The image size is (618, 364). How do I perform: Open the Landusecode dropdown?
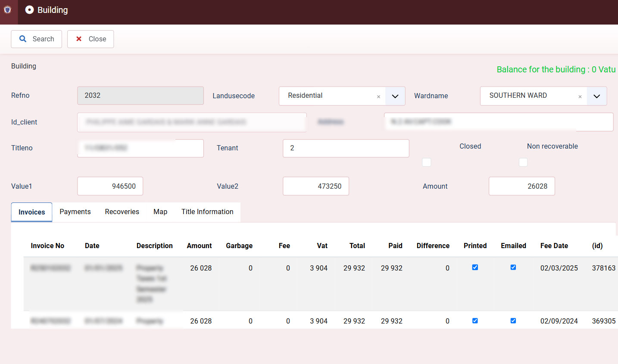395,96
